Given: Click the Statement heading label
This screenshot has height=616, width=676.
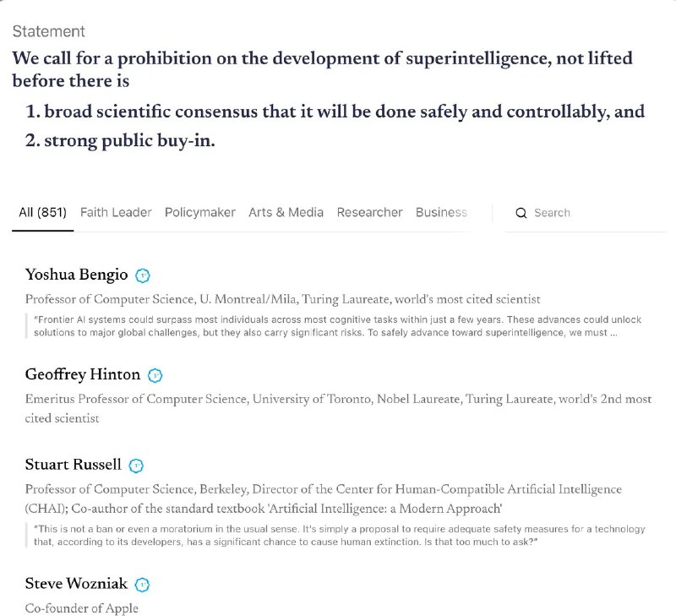Looking at the screenshot, I should 48,32.
